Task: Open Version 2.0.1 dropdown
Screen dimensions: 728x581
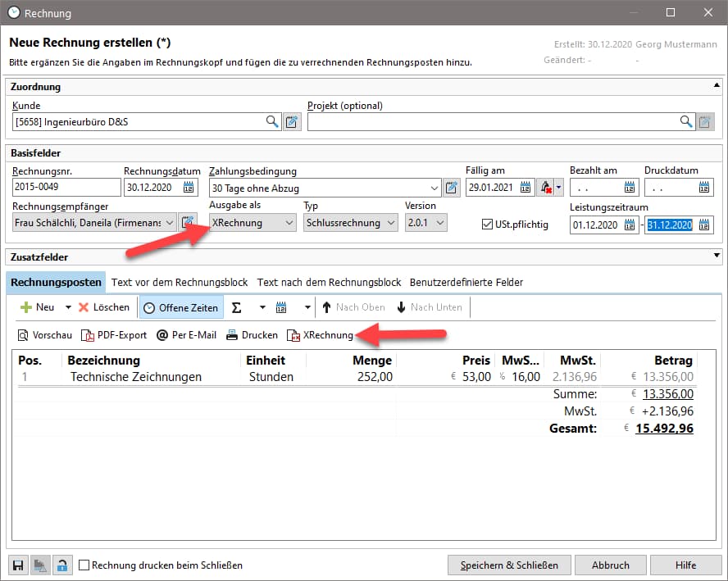Action: click(x=440, y=223)
